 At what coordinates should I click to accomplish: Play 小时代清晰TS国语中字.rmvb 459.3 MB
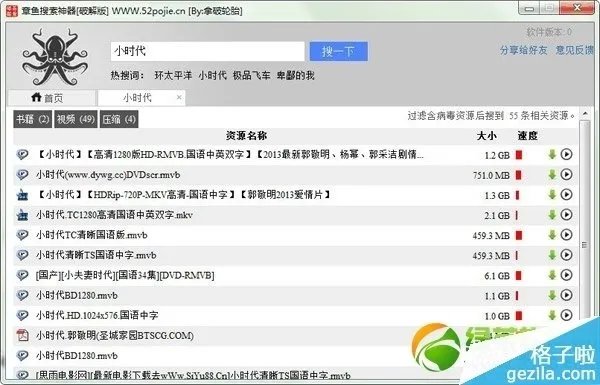click(x=566, y=255)
